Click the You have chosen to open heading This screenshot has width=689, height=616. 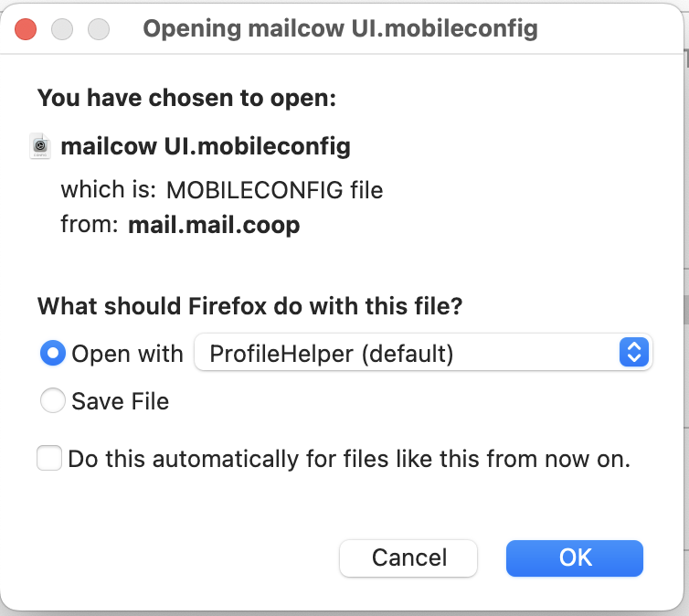[x=186, y=98]
